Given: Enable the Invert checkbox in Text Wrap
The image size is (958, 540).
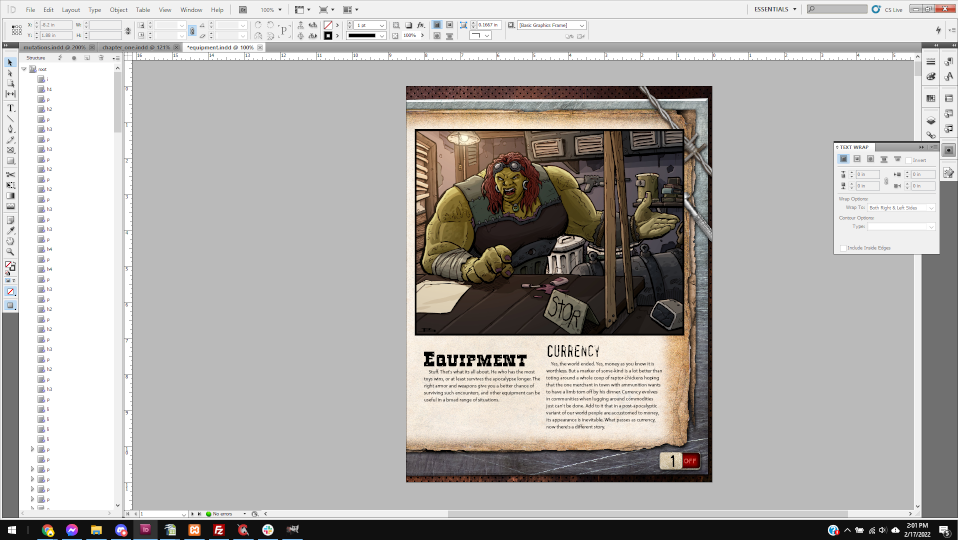Looking at the screenshot, I should (x=907, y=160).
